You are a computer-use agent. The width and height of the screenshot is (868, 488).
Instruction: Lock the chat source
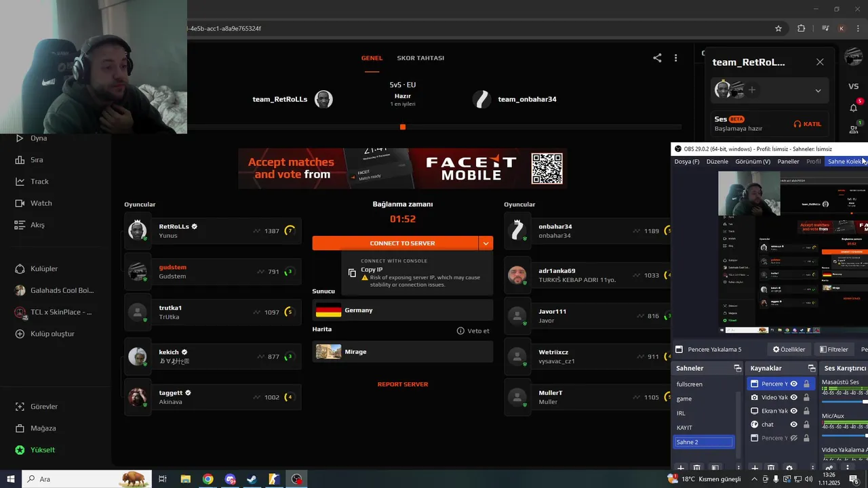point(806,424)
